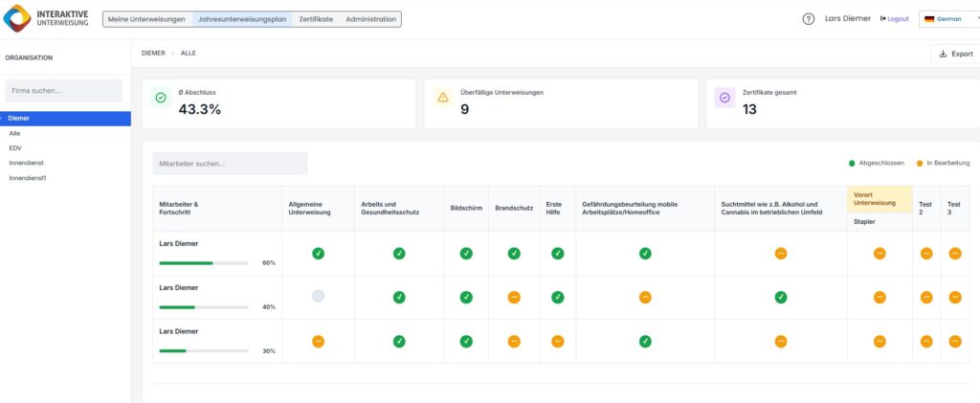Toggle the In Bearbeitung legend filter
This screenshot has height=403, width=980.
point(942,164)
